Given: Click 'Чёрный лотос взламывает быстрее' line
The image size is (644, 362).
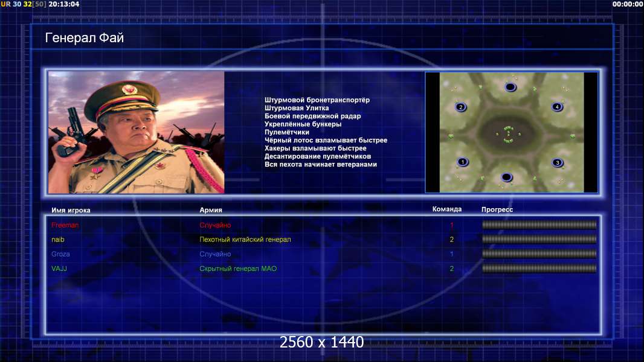Looking at the screenshot, I should click(x=326, y=140).
